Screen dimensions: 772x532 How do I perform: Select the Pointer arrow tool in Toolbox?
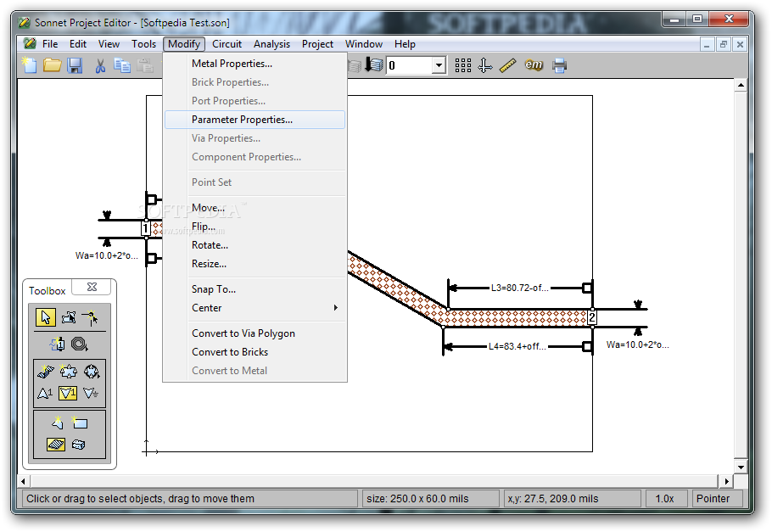coord(46,317)
